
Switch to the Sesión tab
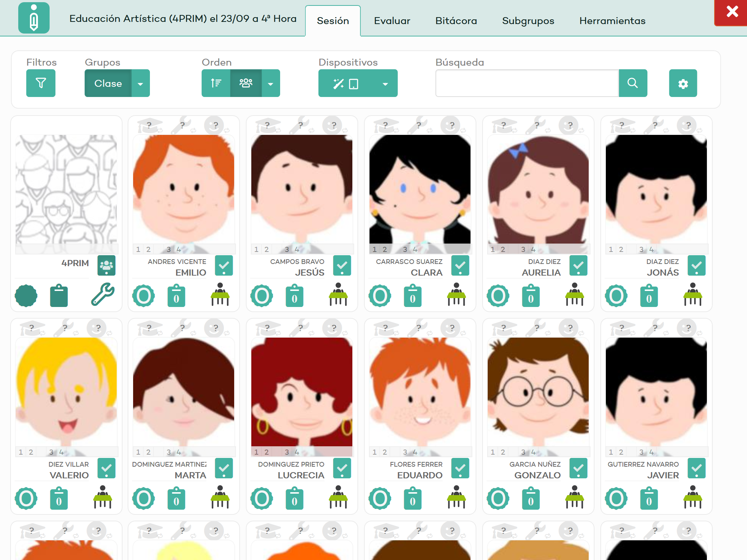pos(333,21)
